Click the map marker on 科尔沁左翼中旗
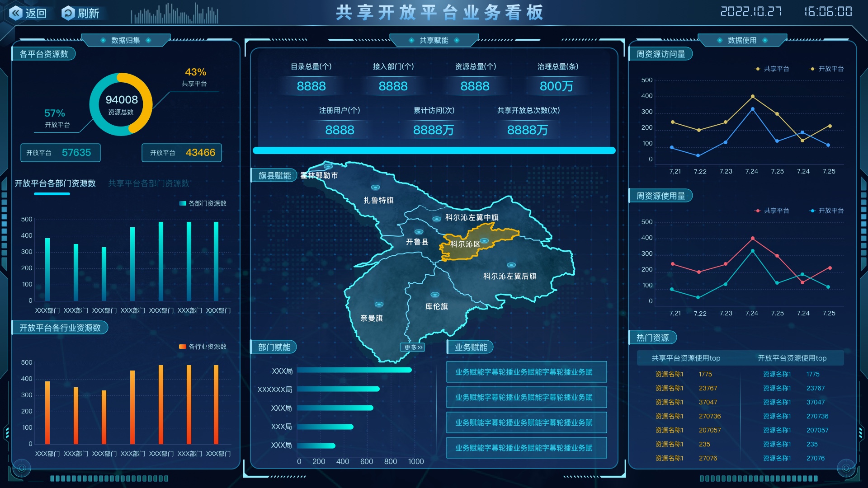The image size is (868, 488). (x=437, y=219)
